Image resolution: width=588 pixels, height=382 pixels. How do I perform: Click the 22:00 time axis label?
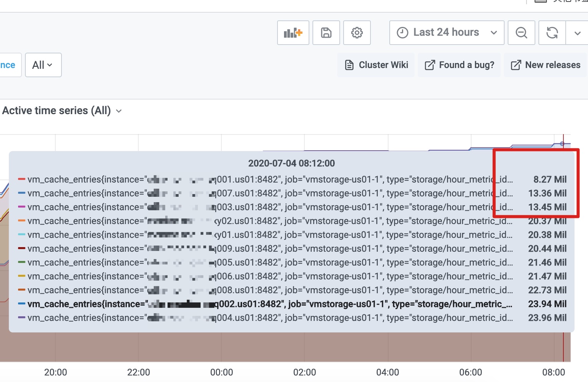139,372
